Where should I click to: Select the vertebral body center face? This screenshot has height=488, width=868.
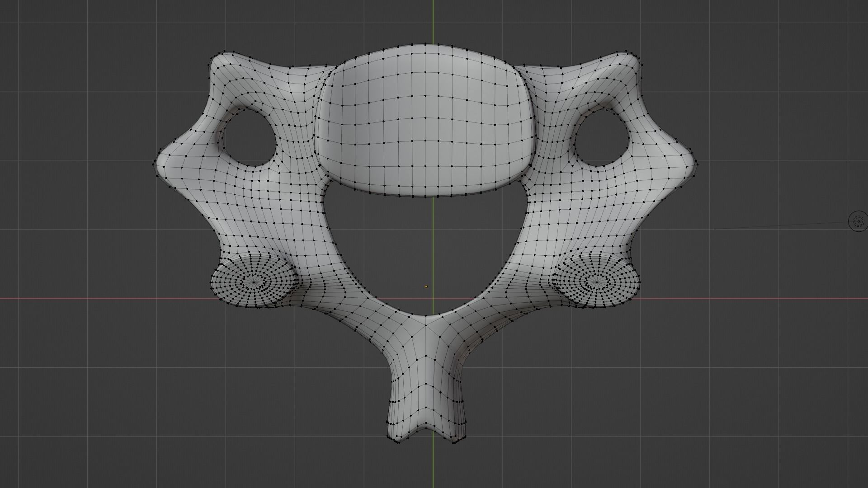425,121
